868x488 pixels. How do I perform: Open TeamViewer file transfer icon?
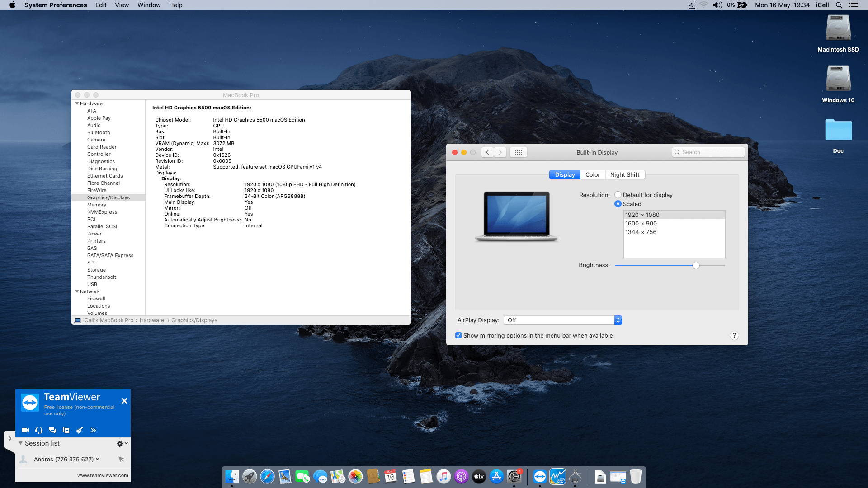coord(66,430)
